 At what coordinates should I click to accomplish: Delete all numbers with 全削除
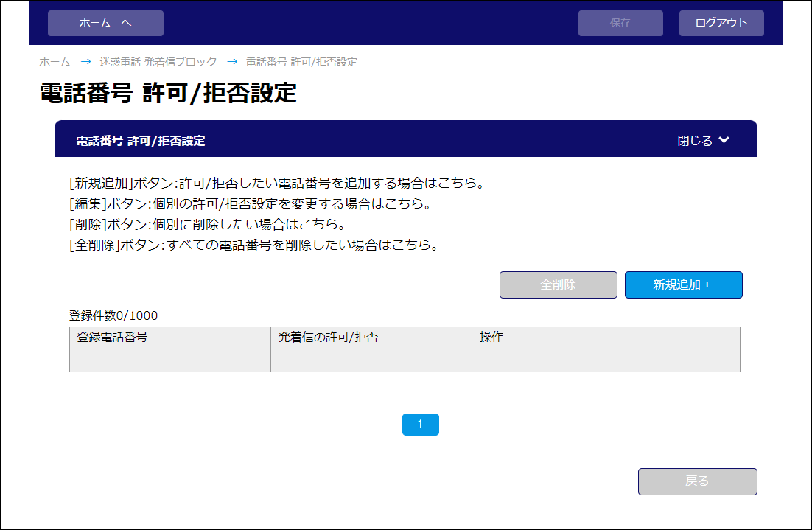click(558, 285)
